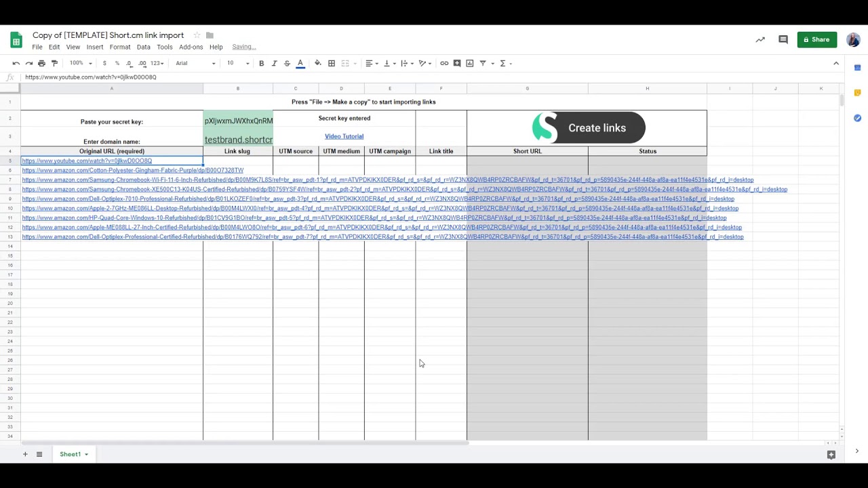
Task: Toggle bold formatting
Action: (x=261, y=63)
